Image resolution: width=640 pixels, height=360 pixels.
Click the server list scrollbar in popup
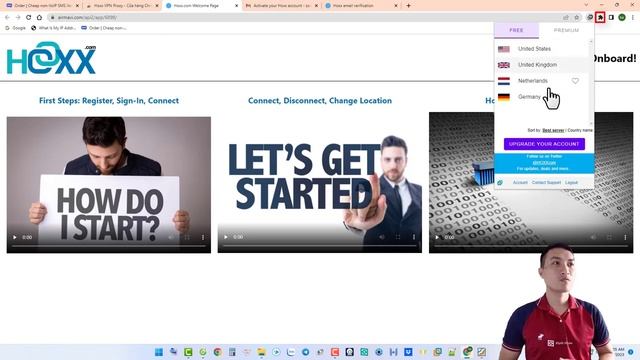pos(591,82)
